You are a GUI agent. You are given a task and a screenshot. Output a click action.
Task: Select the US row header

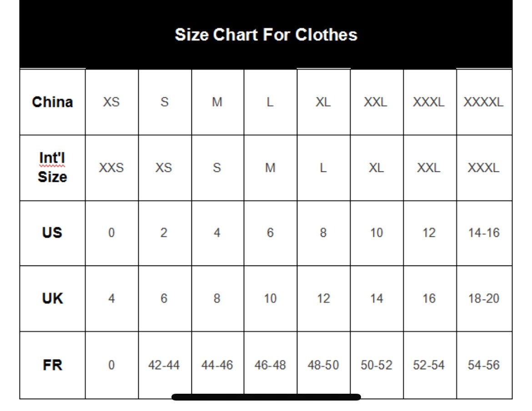[52, 233]
